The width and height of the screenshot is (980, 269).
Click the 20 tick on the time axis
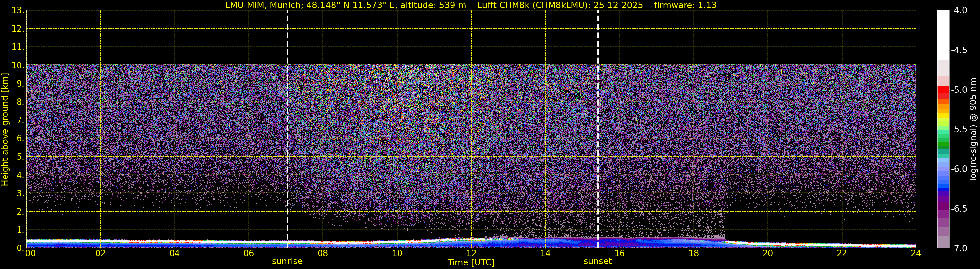coord(768,253)
